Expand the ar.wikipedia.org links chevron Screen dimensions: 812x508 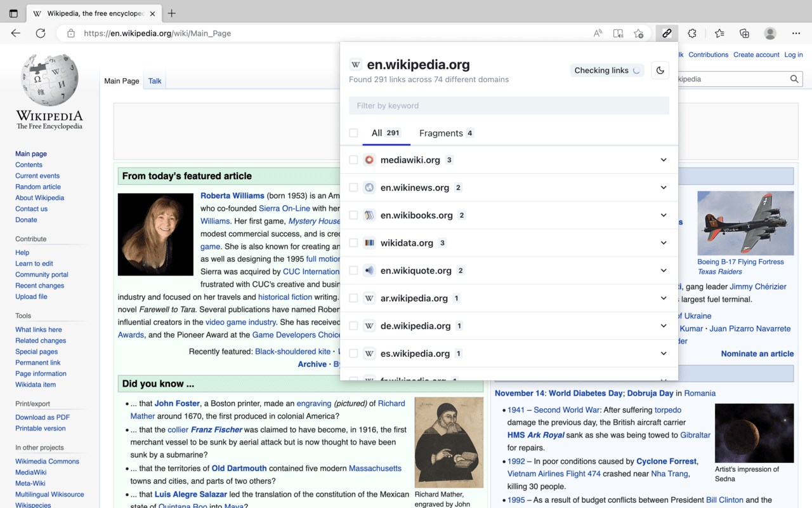click(664, 298)
